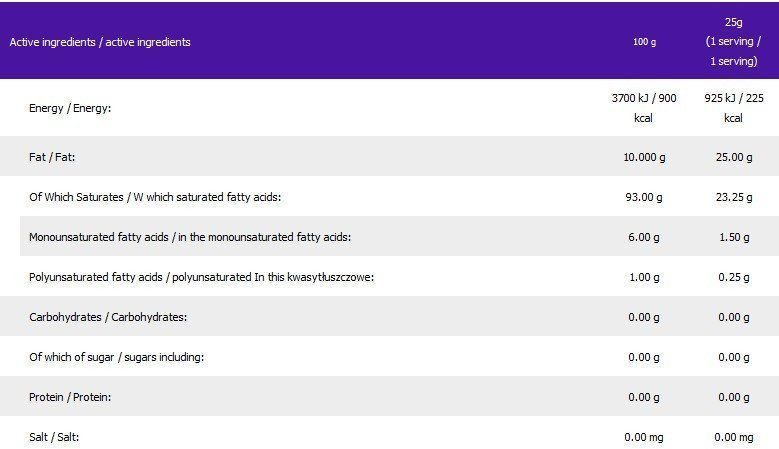This screenshot has height=449, width=779.
Task: Click the '23.25 g' saturates serving value
Action: [734, 197]
